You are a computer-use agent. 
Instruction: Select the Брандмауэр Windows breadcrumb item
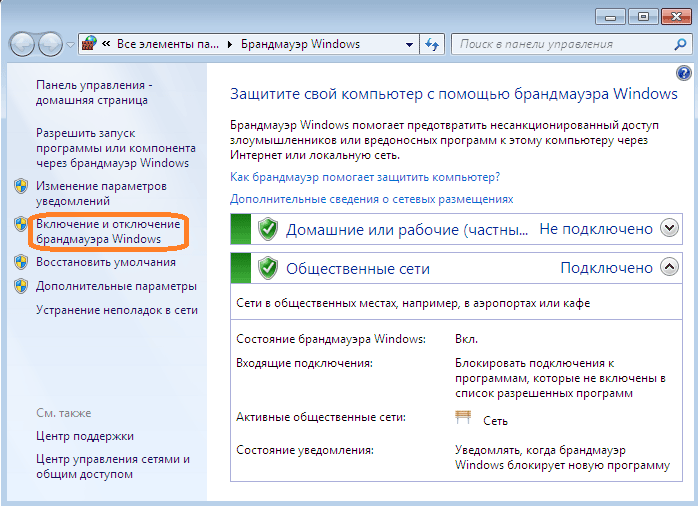tap(299, 45)
